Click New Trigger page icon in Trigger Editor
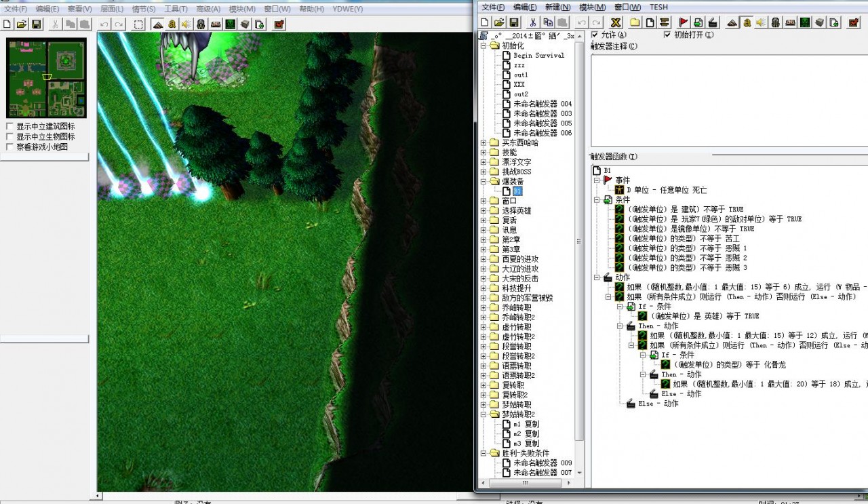 (650, 22)
